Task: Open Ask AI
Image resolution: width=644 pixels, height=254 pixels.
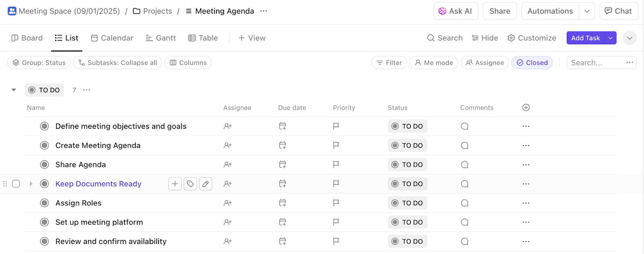Action: coord(455,11)
